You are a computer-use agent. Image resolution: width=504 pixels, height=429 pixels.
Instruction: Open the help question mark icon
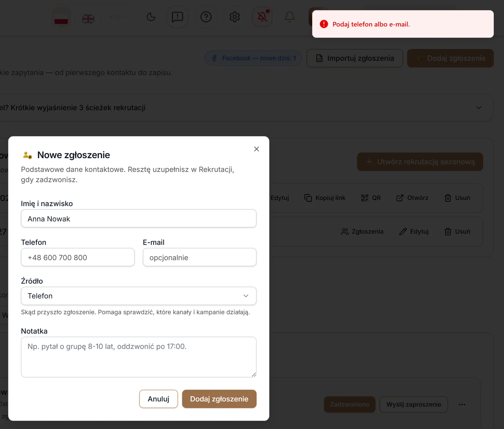coord(206,17)
